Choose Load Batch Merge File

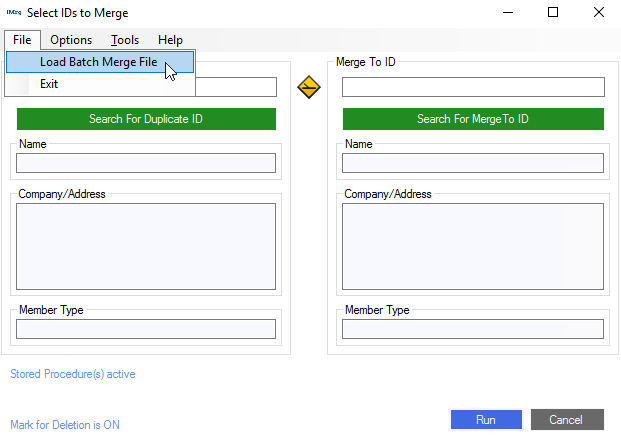pos(98,62)
